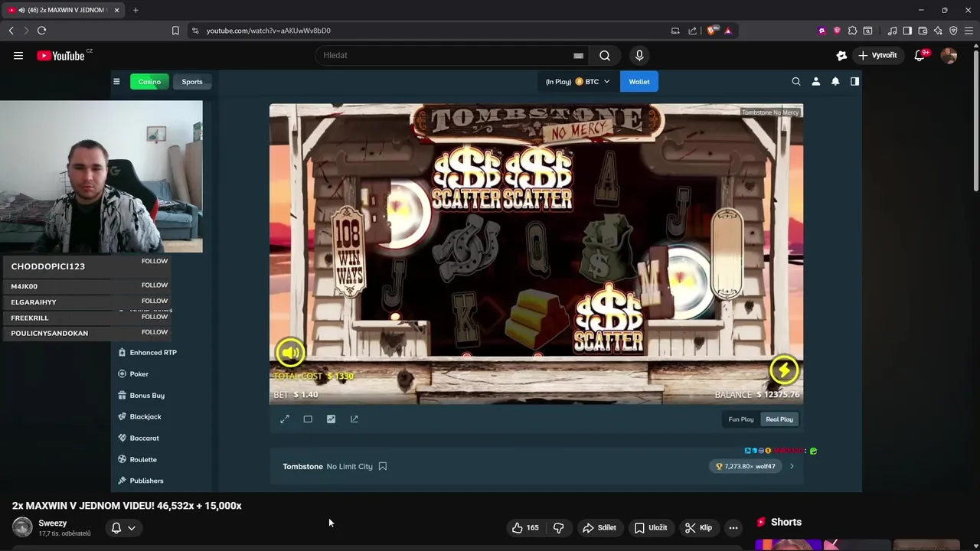Open casino right side panel icon
The width and height of the screenshot is (980, 551).
(854, 81)
